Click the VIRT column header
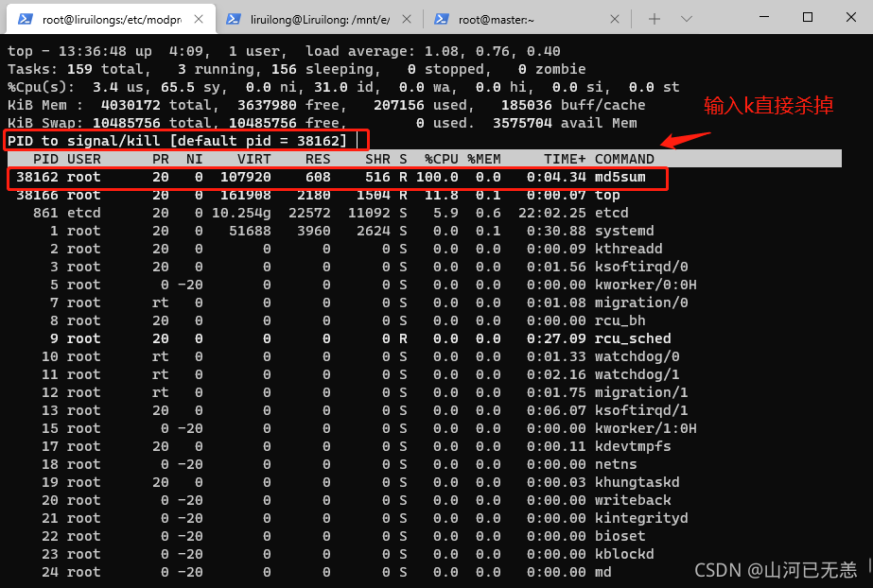873x588 pixels. (253, 159)
